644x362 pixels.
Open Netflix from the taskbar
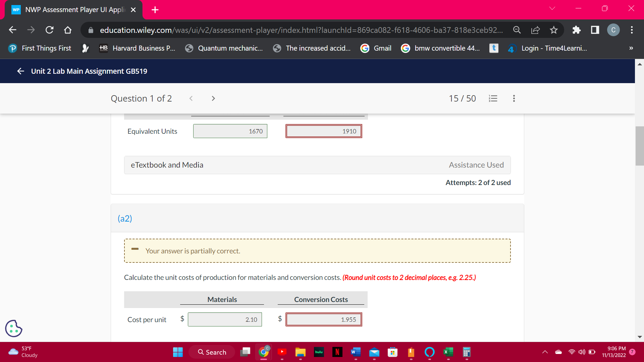(337, 352)
